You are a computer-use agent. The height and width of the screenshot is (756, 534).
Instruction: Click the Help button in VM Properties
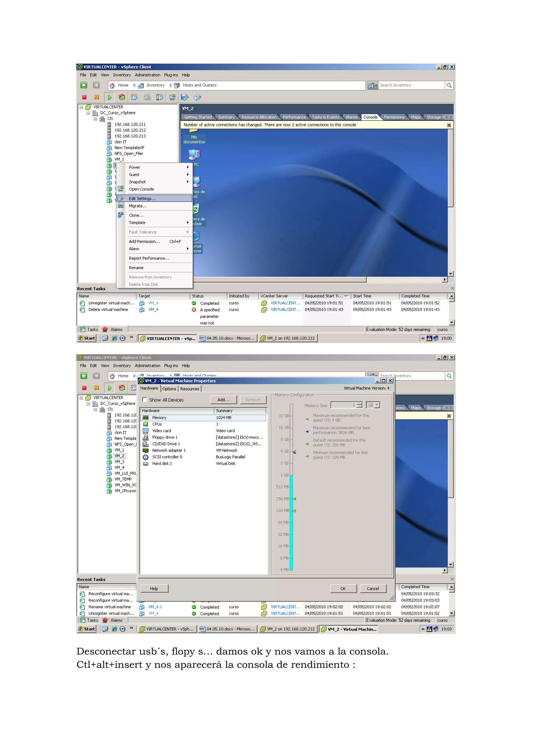coord(154,589)
